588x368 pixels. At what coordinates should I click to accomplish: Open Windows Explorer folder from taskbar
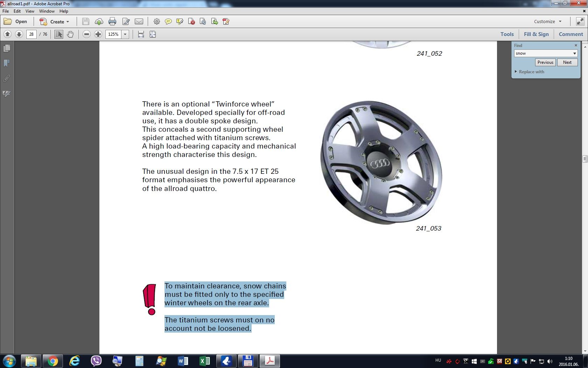click(x=31, y=361)
